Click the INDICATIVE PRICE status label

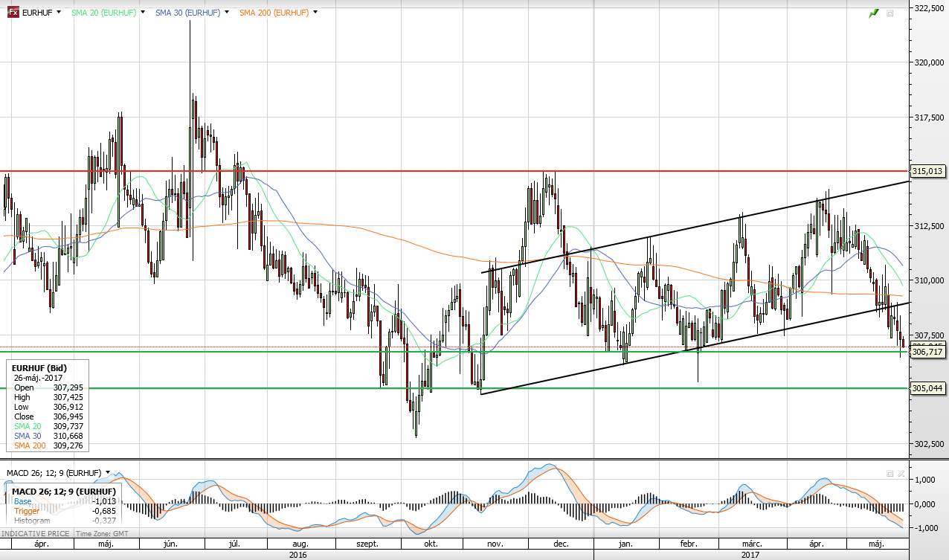(36, 533)
